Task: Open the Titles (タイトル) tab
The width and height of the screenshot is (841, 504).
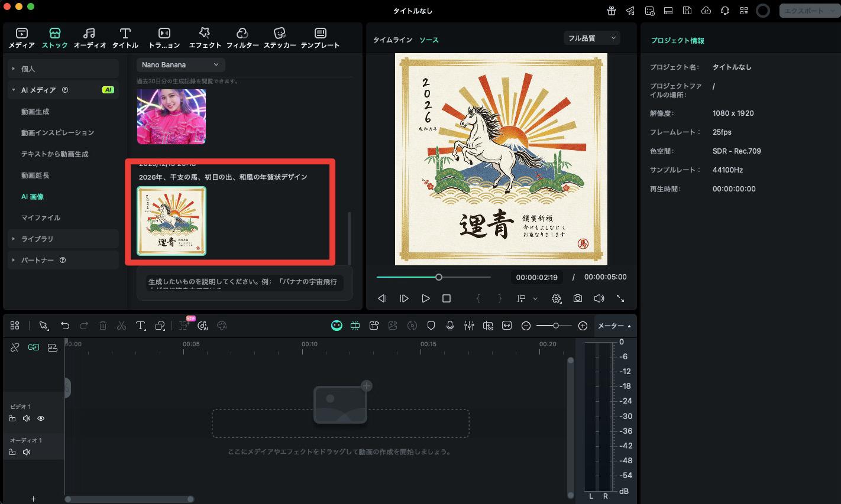Action: (x=125, y=38)
